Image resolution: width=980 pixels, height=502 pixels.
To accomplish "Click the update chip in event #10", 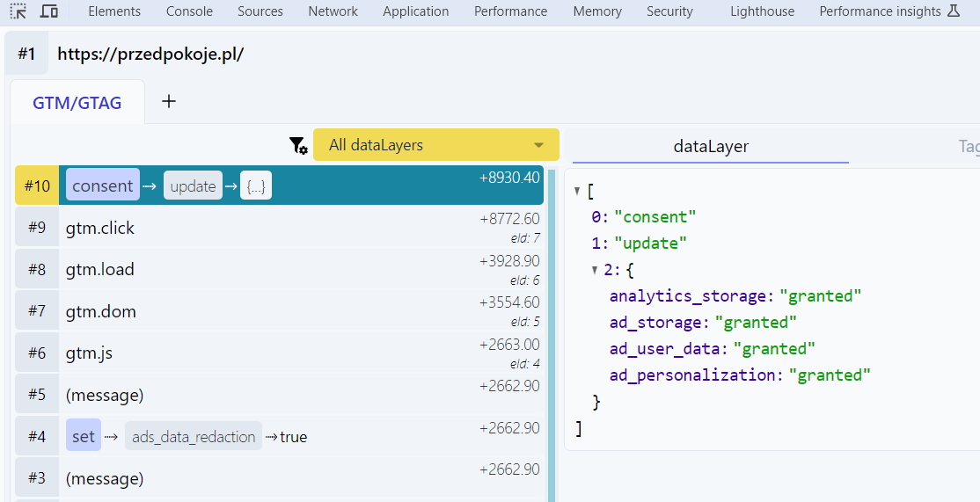I will click(x=193, y=186).
